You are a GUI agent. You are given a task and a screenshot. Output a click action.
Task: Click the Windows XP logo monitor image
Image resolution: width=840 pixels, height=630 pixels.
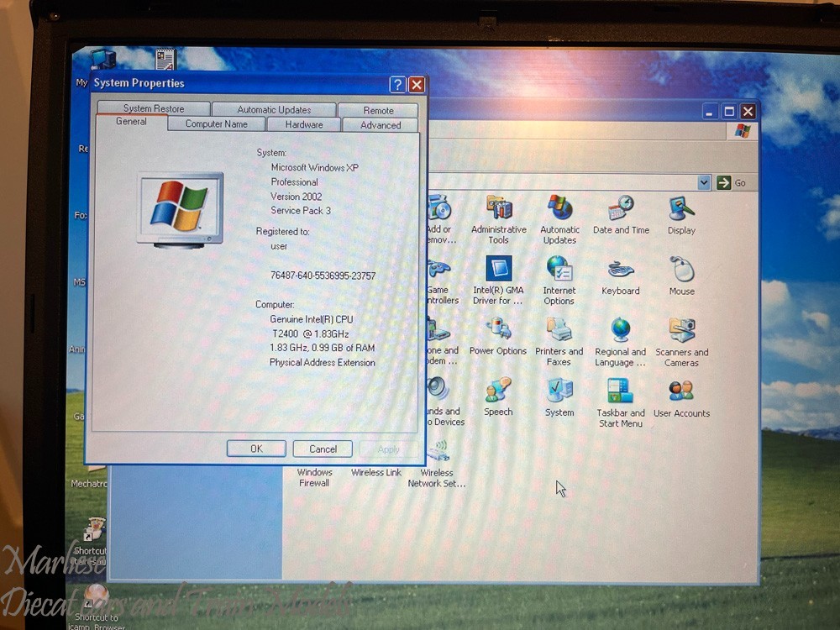(x=180, y=210)
